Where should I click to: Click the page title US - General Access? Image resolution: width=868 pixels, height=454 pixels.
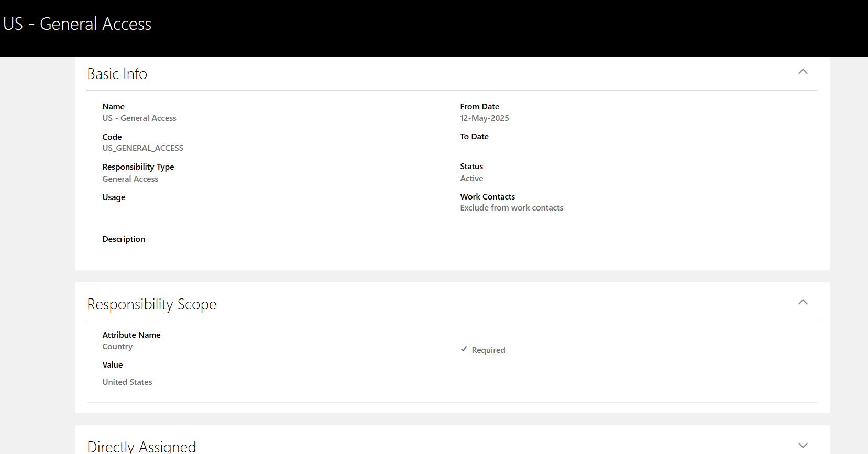click(x=78, y=24)
